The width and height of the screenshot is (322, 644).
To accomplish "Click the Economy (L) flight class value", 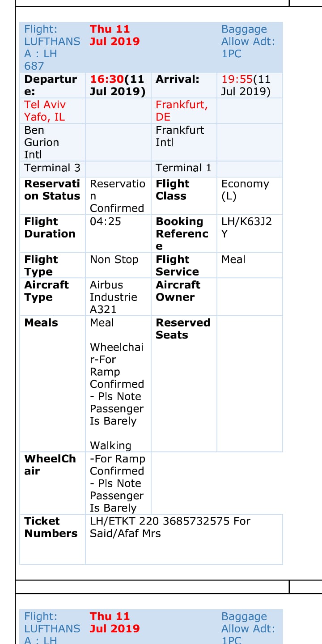I will tap(245, 190).
